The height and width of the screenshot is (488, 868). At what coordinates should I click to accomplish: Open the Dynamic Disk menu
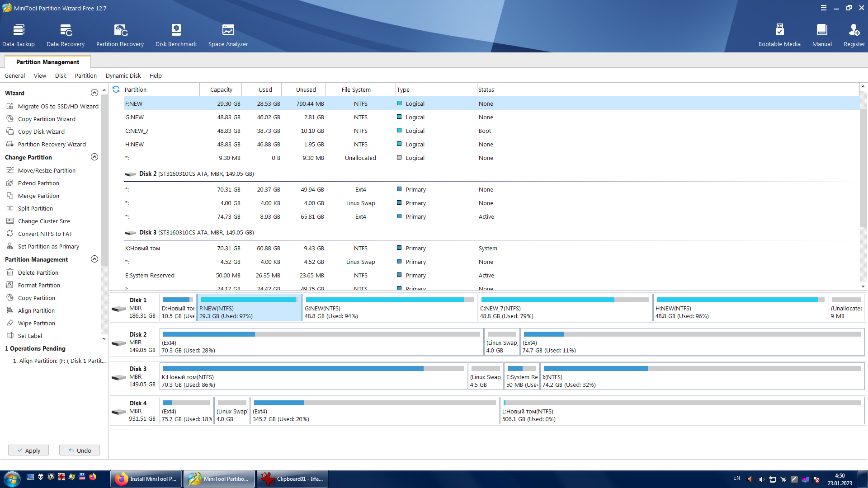123,75
